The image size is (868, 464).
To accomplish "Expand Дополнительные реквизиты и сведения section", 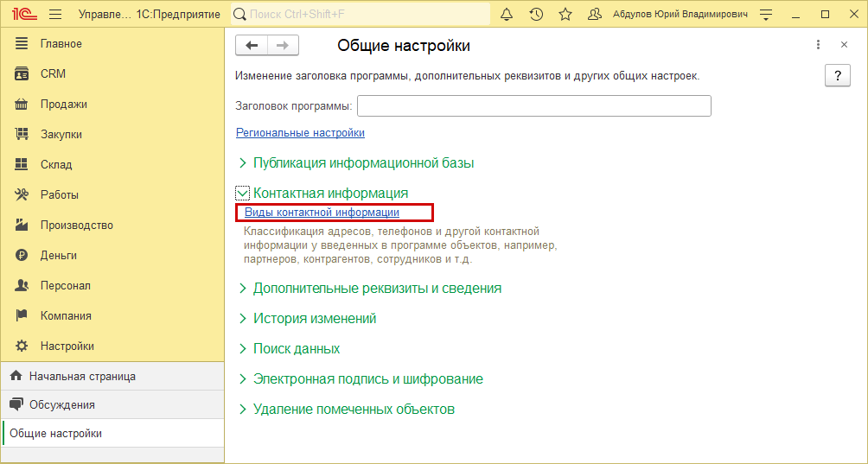I will point(242,289).
